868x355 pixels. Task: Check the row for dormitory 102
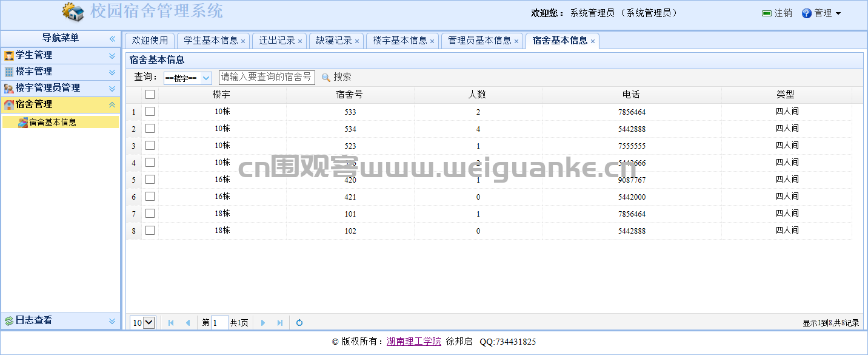click(150, 231)
